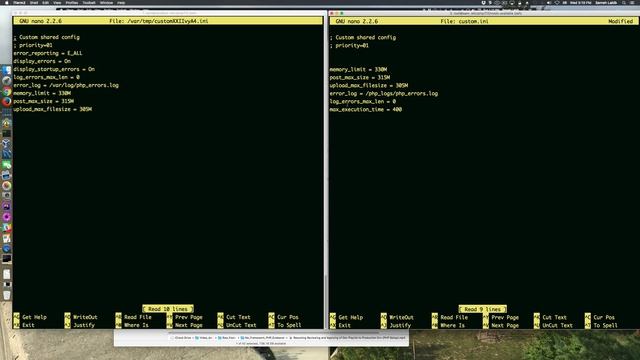Viewport: 640px width, 360px height.
Task: Click Prev Page shortcut in left nano
Action: [184, 317]
